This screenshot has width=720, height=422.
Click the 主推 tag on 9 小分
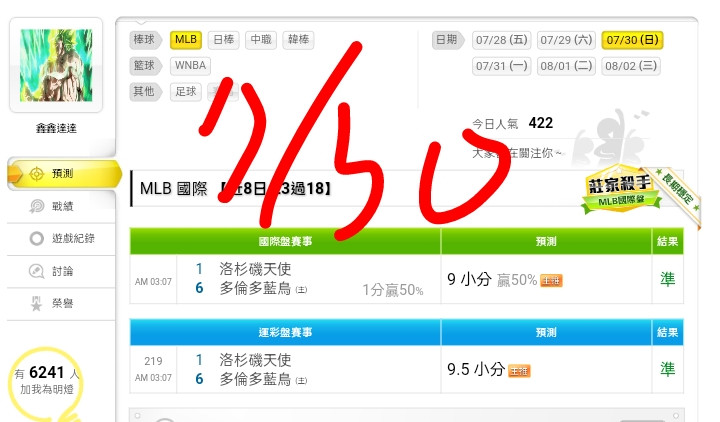551,280
